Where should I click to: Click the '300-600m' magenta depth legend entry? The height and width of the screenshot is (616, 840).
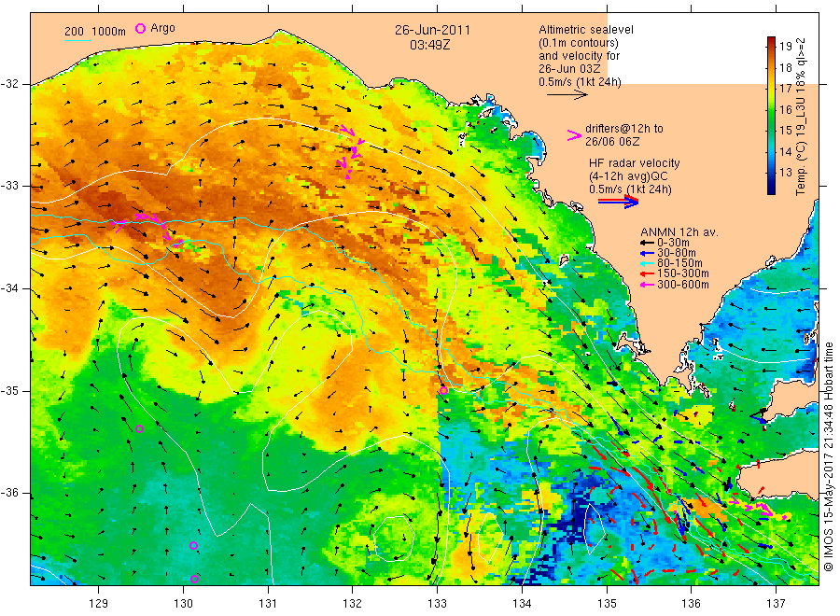675,285
